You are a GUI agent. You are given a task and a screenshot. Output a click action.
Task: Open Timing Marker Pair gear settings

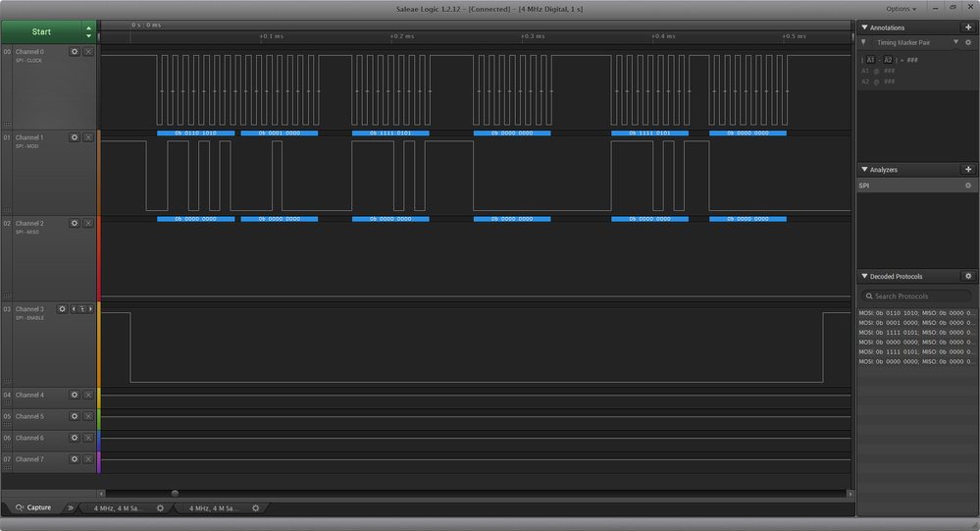click(x=968, y=42)
